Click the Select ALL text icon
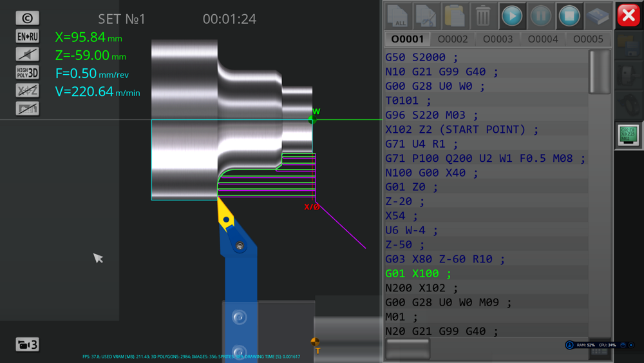 pyautogui.click(x=398, y=16)
